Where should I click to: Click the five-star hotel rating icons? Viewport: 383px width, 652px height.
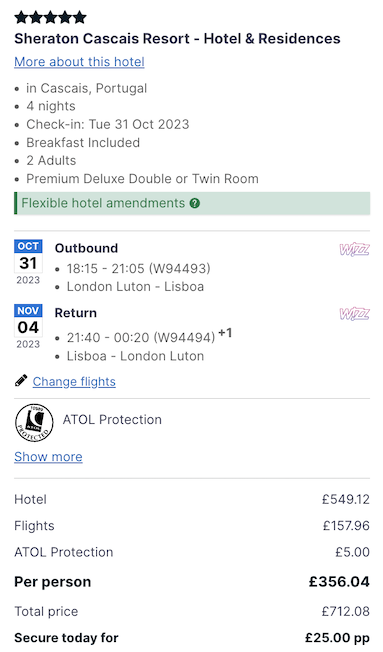(50, 17)
